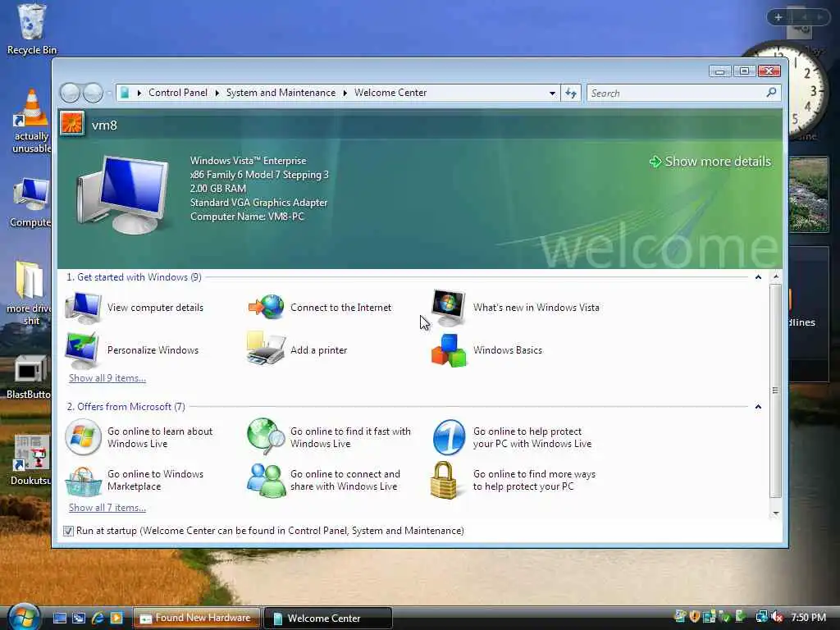
Task: Click Show Desktop in Quick Launch
Action: click(60, 618)
